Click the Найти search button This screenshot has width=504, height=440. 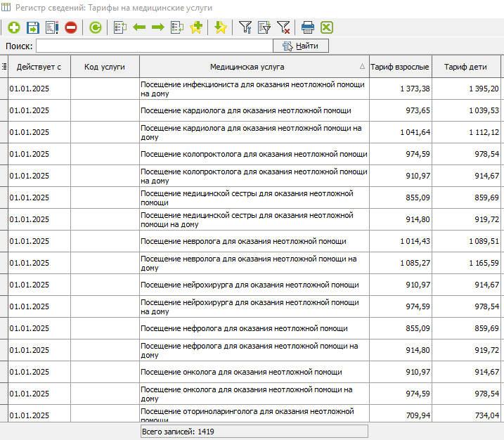(x=300, y=46)
